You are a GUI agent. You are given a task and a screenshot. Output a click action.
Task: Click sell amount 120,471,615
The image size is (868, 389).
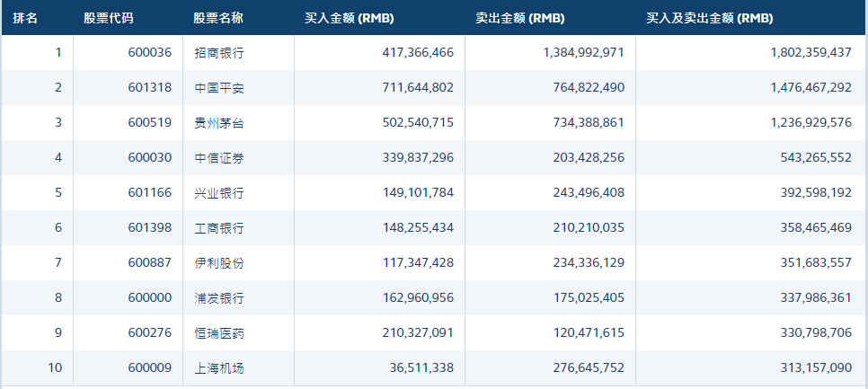click(589, 332)
